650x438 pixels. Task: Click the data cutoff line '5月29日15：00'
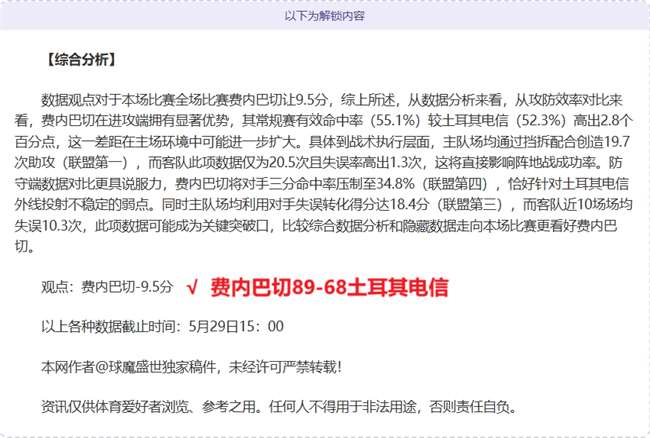pos(162,327)
